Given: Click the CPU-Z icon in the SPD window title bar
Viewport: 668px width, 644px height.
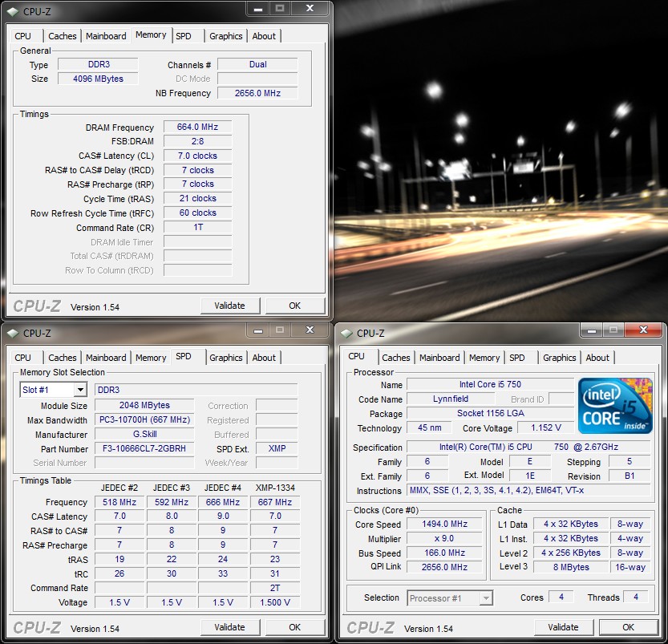Looking at the screenshot, I should click(x=13, y=333).
